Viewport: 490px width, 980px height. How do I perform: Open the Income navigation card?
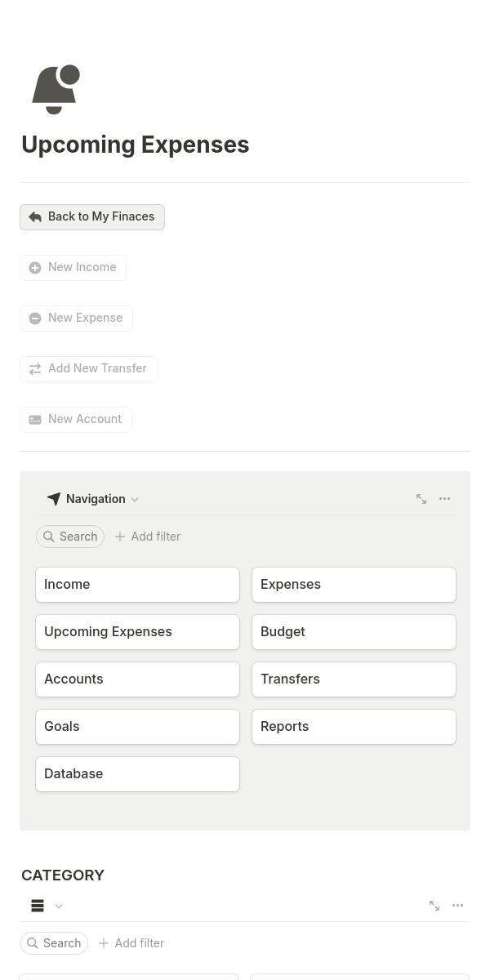(x=138, y=585)
